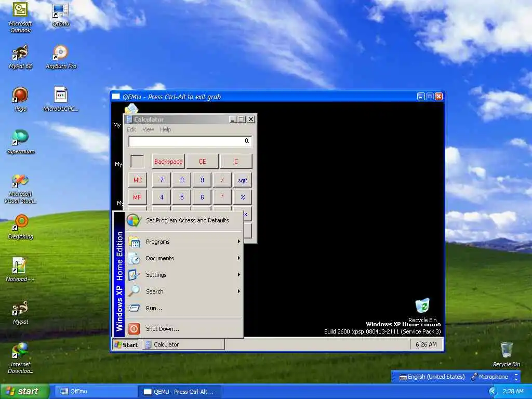532x399 pixels.
Task: Click the percent (%) button in Calculator
Action: point(243,197)
